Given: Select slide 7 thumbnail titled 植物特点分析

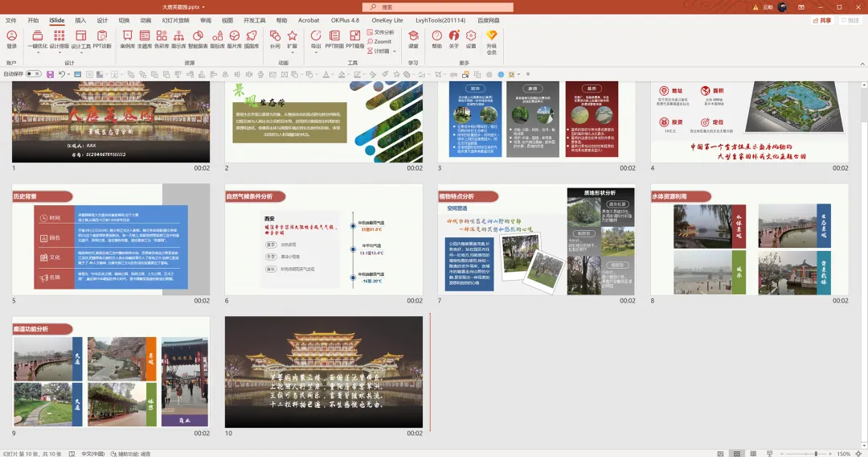Looking at the screenshot, I should pyautogui.click(x=536, y=239).
